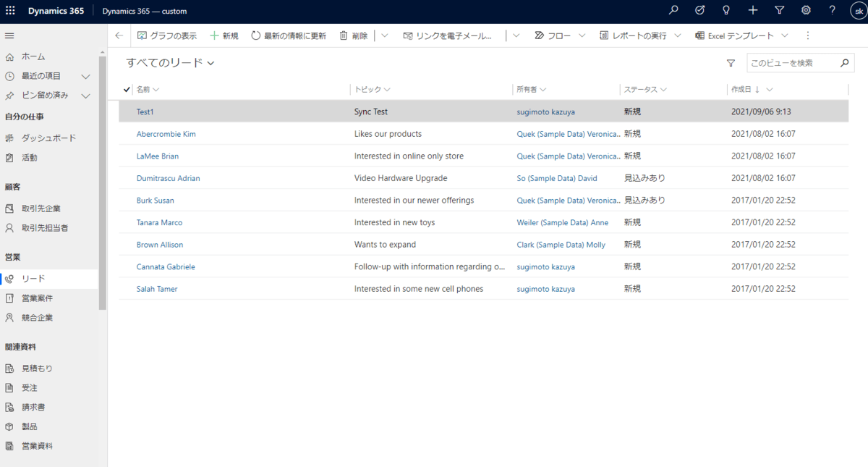Delete selected record with 削除
Screen dimensions: 868x467
pos(354,35)
